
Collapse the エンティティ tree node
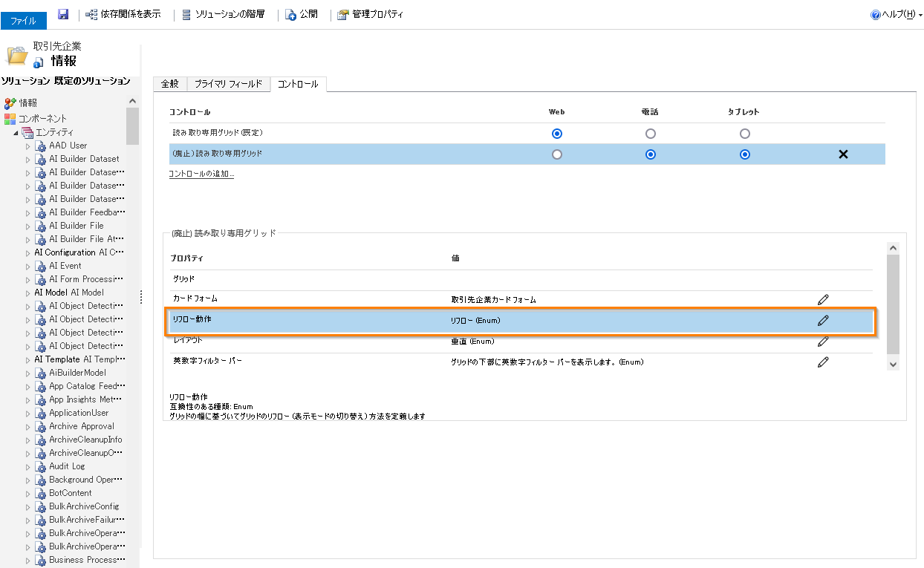tap(16, 132)
